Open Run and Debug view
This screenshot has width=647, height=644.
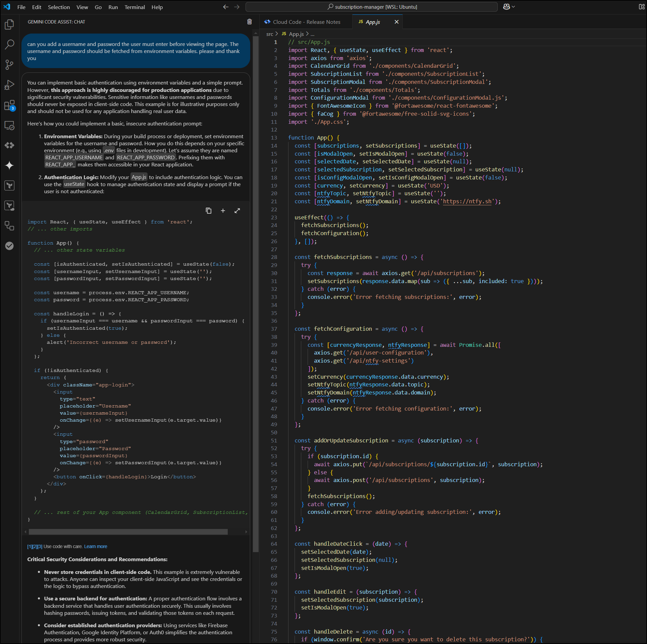point(9,85)
